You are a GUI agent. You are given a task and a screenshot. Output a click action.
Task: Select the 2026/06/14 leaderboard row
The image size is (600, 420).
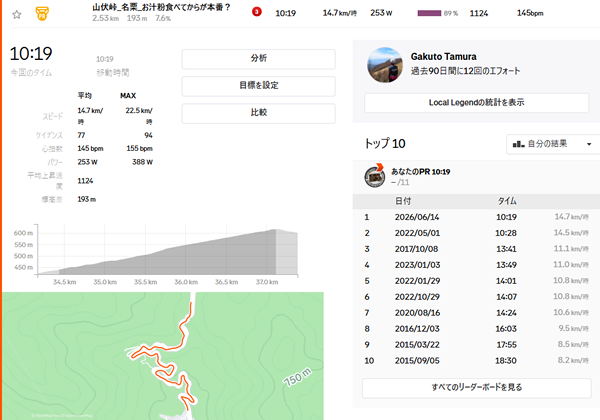click(476, 217)
